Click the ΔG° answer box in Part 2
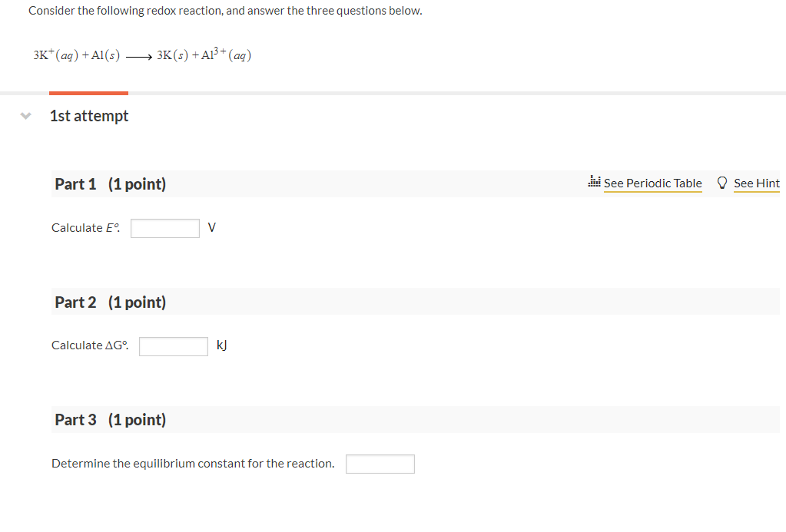The height and width of the screenshot is (532, 786). click(173, 345)
